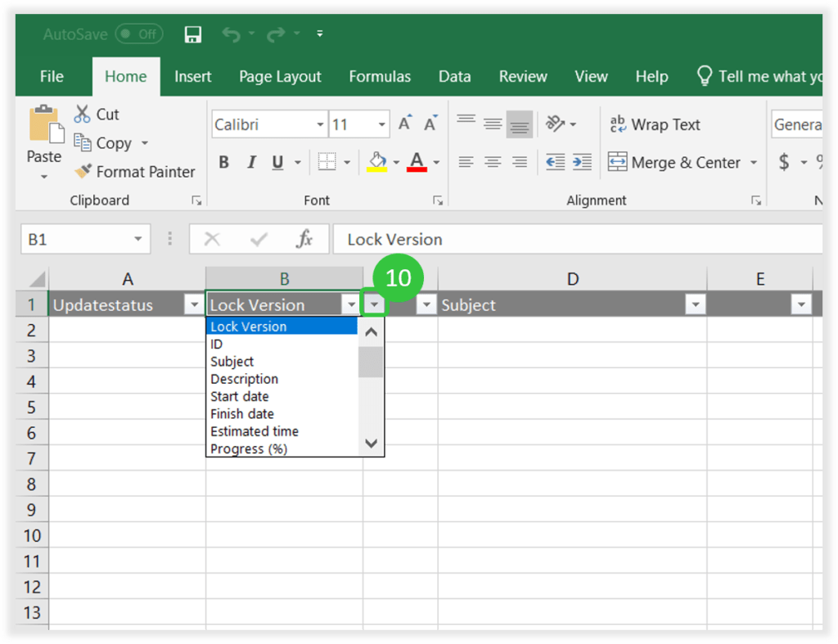Apply Bold formatting
This screenshot has height=644, width=838.
[223, 162]
